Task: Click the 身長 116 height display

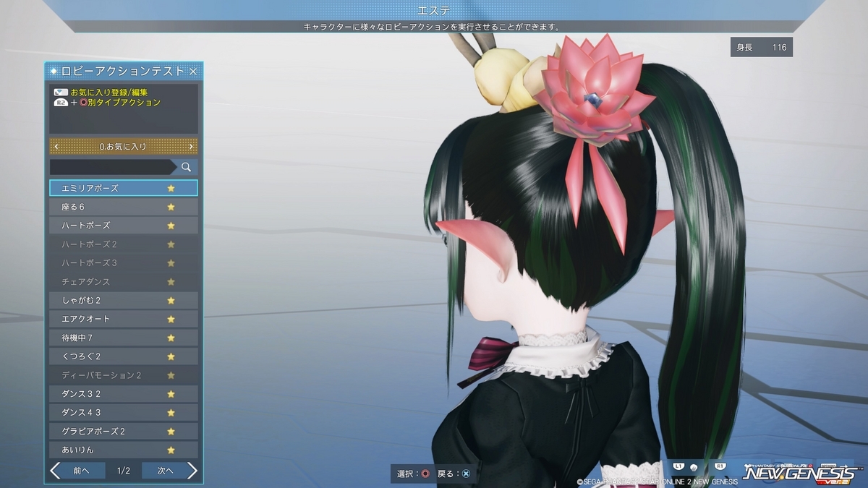Action: click(x=762, y=47)
